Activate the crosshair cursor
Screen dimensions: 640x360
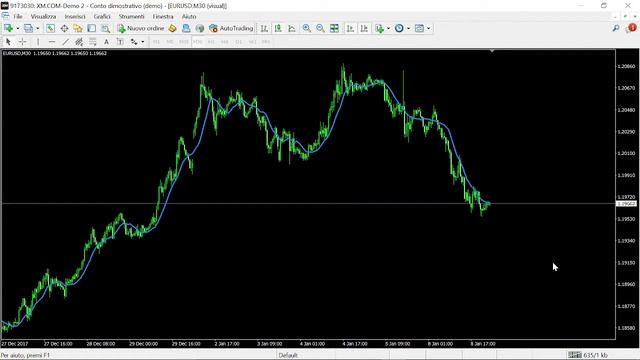22,42
